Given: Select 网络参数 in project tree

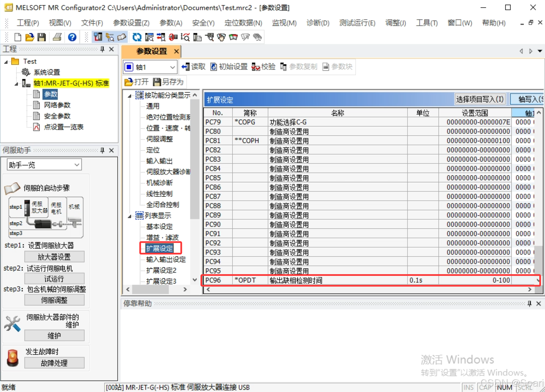Looking at the screenshot, I should tap(57, 105).
